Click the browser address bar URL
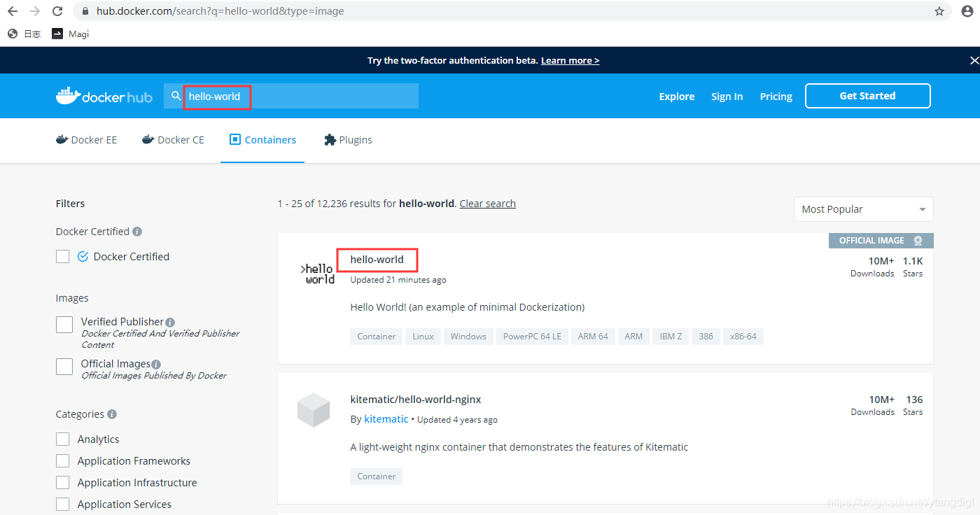Screen dimensions: 980x515 [220, 11]
